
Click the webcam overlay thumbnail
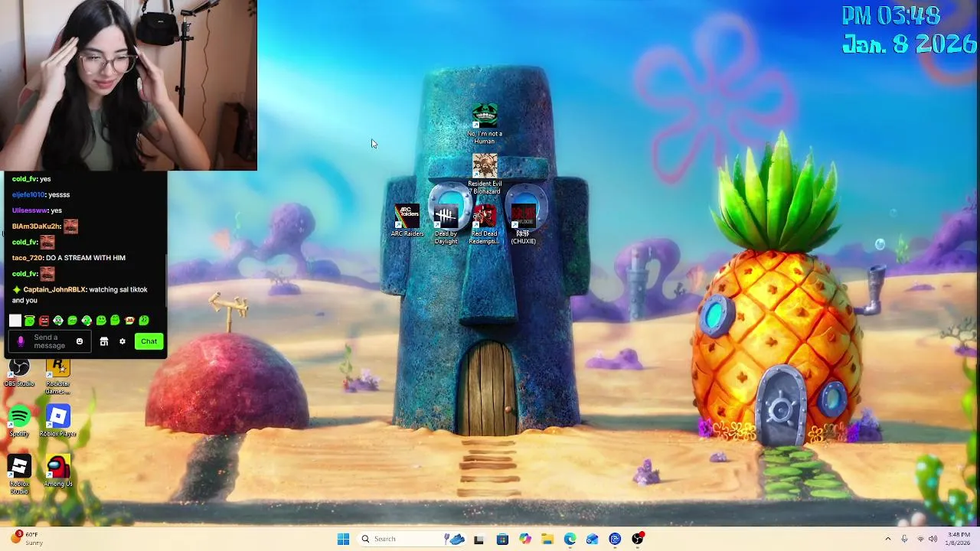[129, 85]
